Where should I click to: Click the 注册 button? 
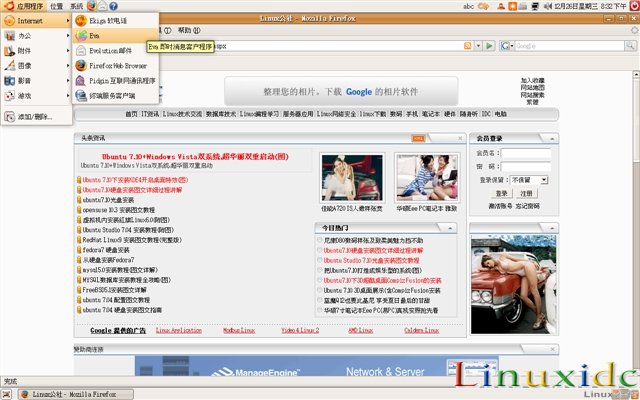coord(527,193)
